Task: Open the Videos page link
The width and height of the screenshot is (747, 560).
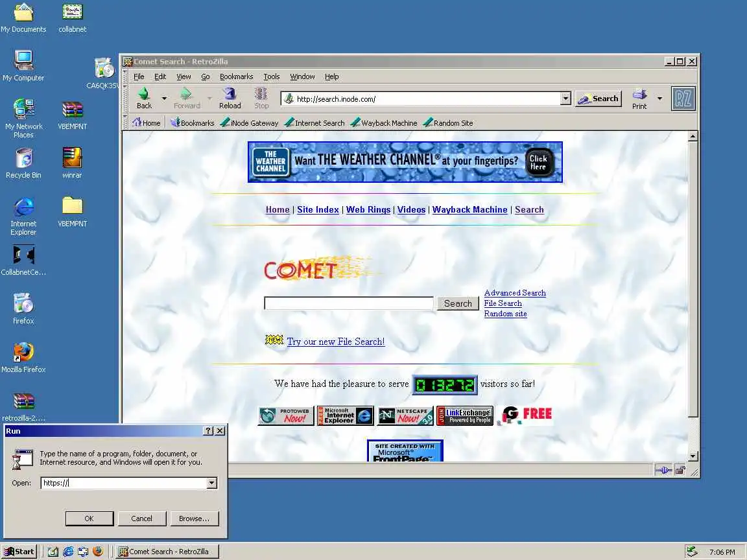Action: coord(411,209)
